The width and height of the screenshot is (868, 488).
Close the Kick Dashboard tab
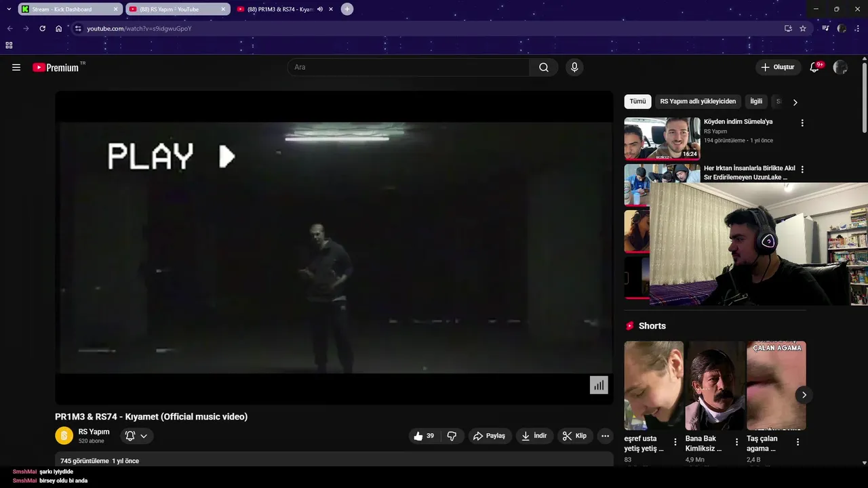[115, 9]
